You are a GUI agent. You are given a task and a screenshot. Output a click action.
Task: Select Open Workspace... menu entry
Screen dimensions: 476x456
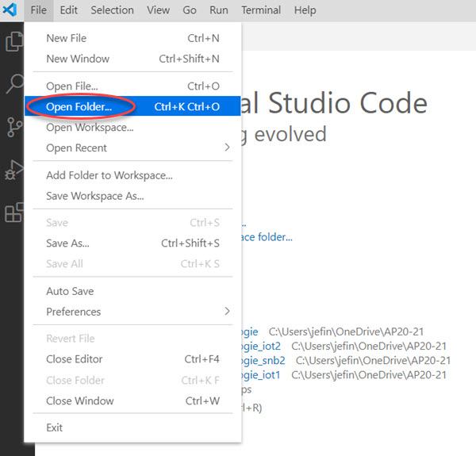(132, 128)
